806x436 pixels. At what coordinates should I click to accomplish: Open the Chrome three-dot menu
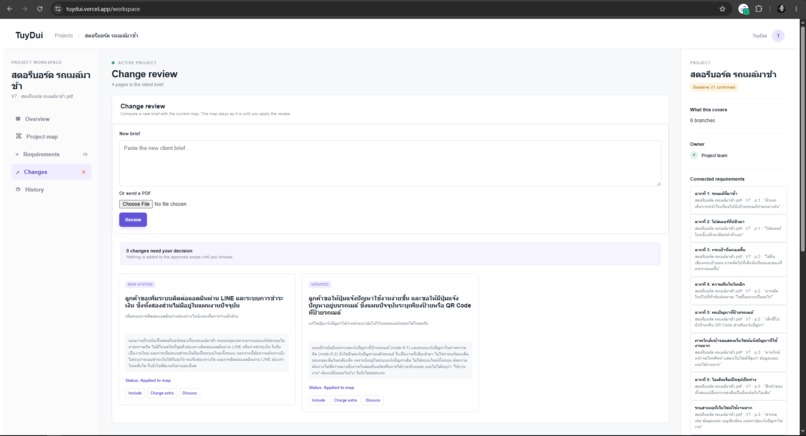(796, 9)
